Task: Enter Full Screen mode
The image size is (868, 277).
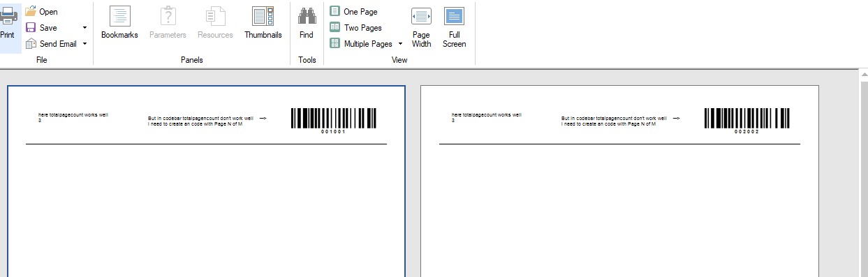Action: coord(454,27)
